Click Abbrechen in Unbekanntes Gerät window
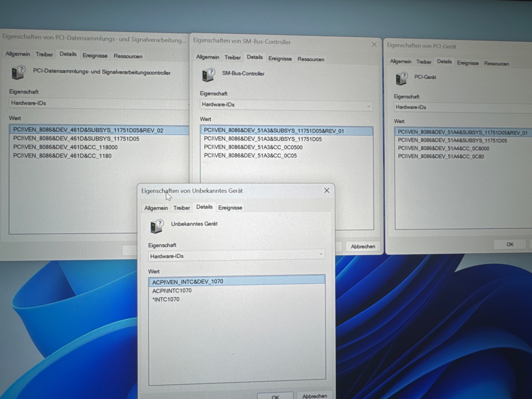Viewport: 532px width, 399px height. pyautogui.click(x=315, y=396)
